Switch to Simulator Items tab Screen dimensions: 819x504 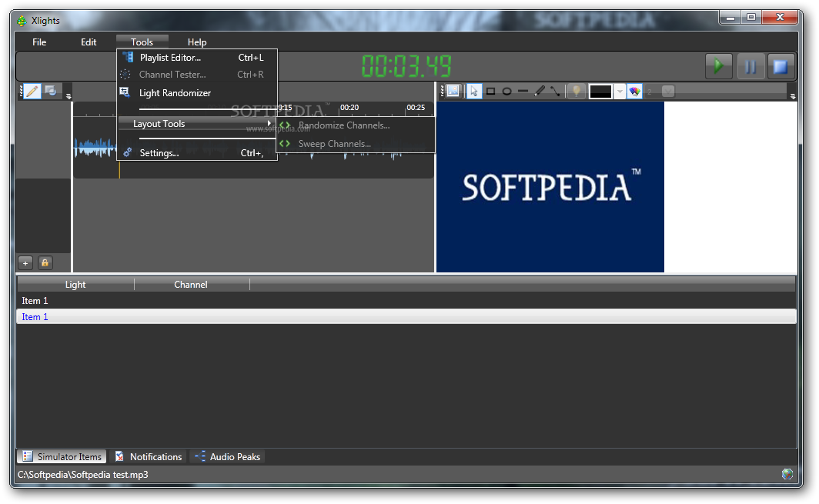coord(62,456)
